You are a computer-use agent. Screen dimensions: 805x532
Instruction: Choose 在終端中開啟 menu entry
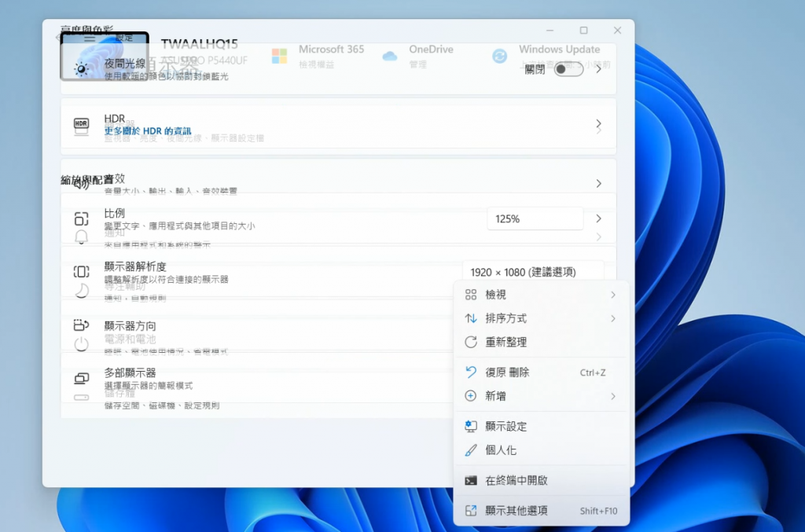[541, 481]
